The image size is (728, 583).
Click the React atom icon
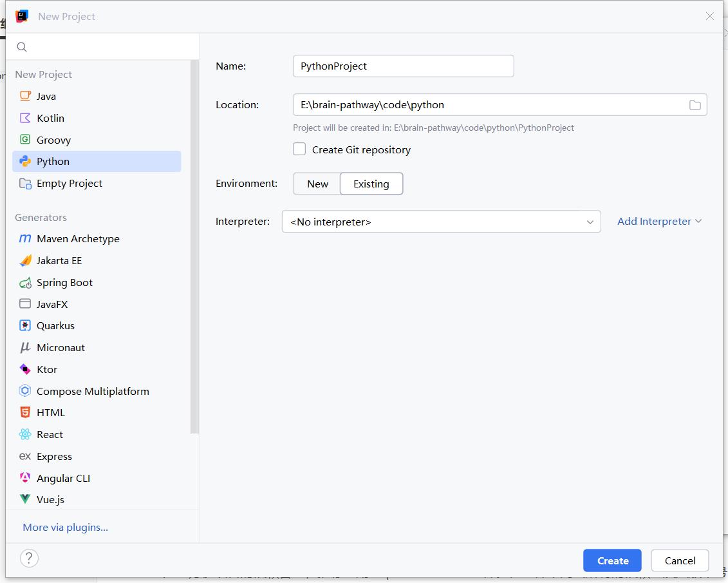[x=25, y=434]
